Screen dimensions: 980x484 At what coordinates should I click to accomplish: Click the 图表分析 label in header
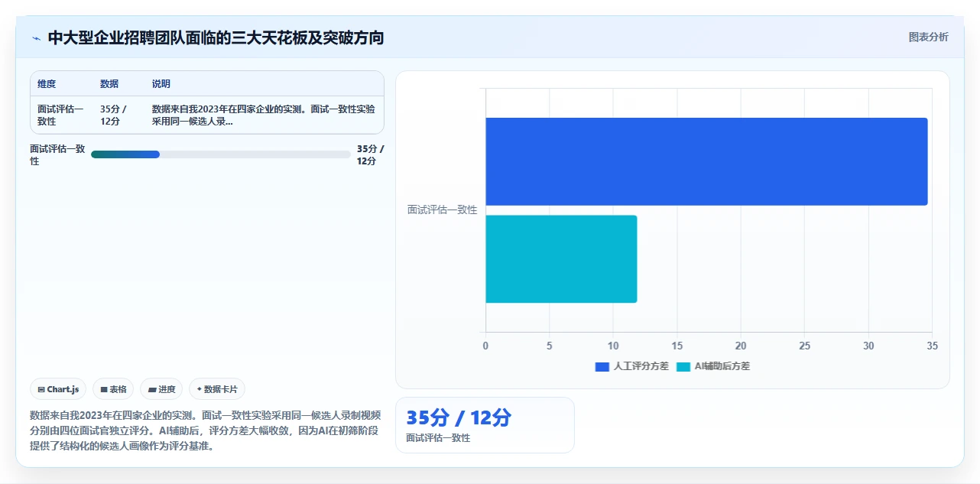pyautogui.click(x=928, y=37)
